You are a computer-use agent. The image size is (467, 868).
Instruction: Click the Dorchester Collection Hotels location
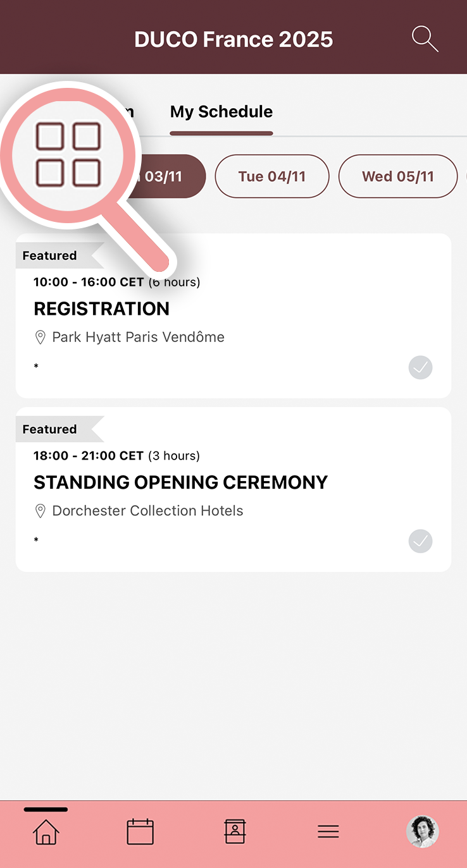(147, 511)
